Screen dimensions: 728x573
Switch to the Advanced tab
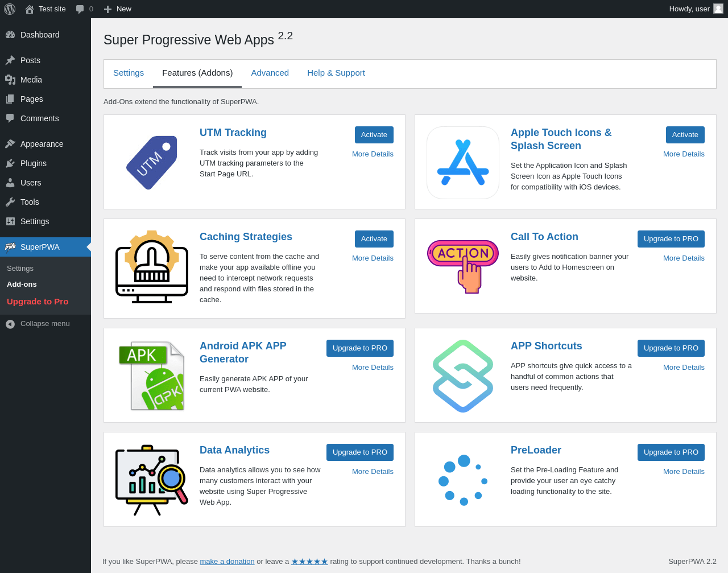(x=270, y=73)
